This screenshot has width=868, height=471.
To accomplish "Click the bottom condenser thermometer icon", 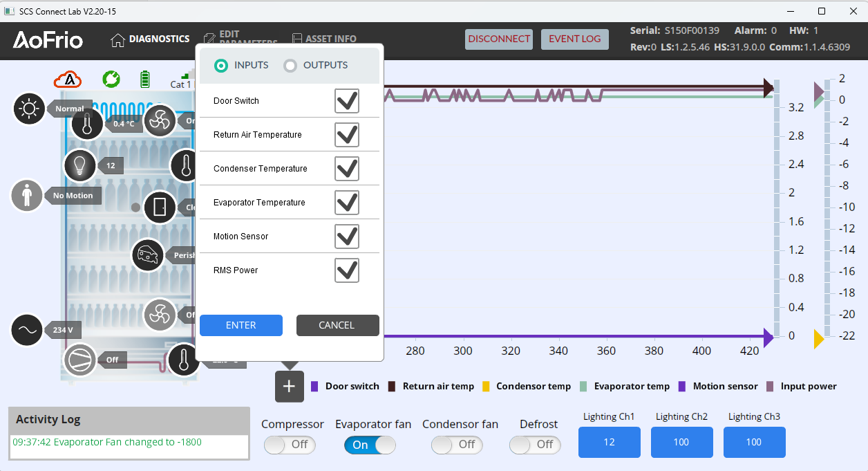I will (x=183, y=360).
